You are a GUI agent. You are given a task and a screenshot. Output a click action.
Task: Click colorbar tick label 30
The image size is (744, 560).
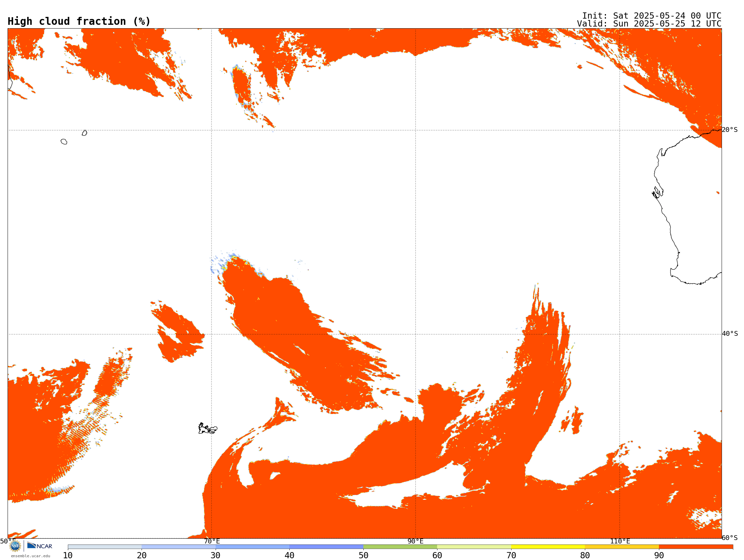click(216, 556)
